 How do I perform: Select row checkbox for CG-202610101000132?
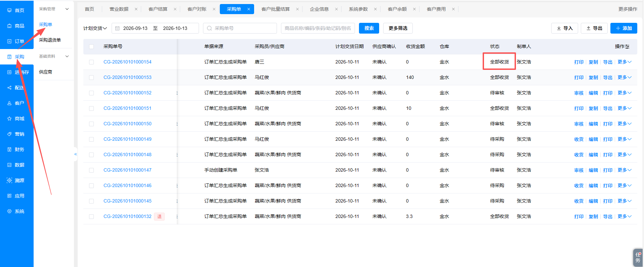pos(91,217)
